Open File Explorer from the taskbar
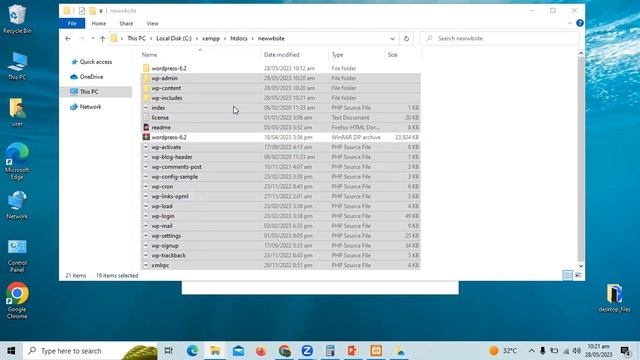 coord(215,351)
